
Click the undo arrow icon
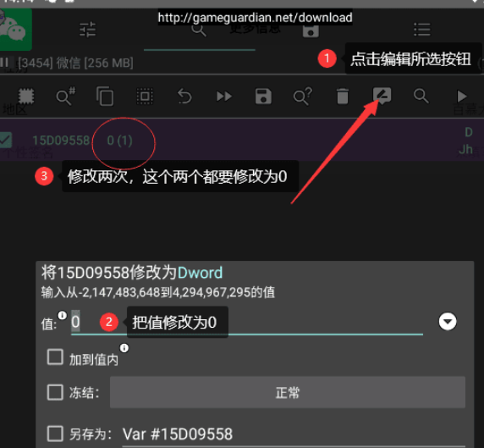point(184,96)
